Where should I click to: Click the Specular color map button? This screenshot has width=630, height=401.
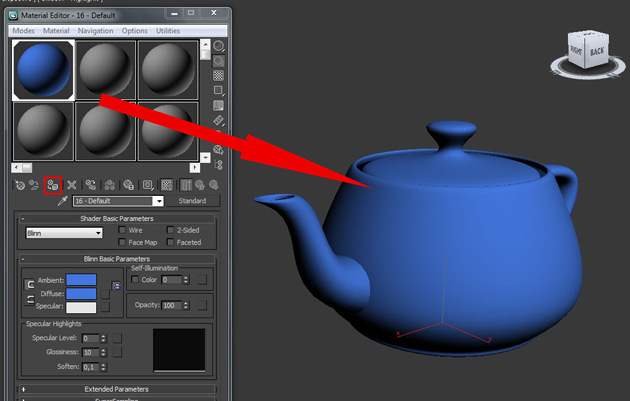[x=105, y=307]
